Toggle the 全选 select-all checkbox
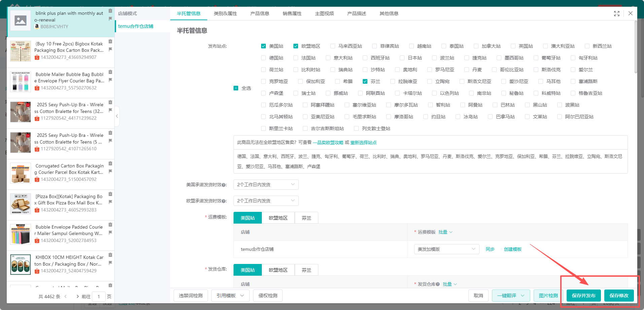 coord(236,88)
